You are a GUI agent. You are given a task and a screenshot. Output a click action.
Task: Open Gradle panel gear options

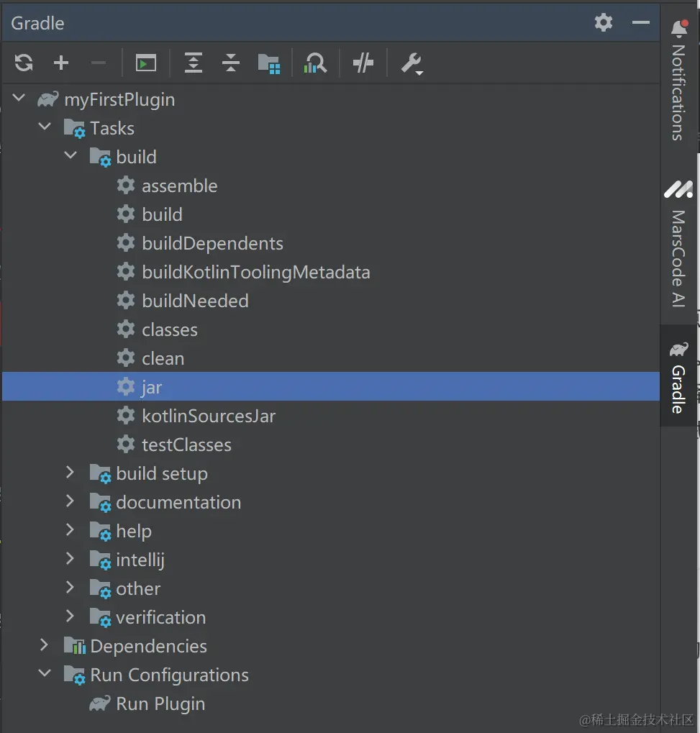click(x=603, y=22)
